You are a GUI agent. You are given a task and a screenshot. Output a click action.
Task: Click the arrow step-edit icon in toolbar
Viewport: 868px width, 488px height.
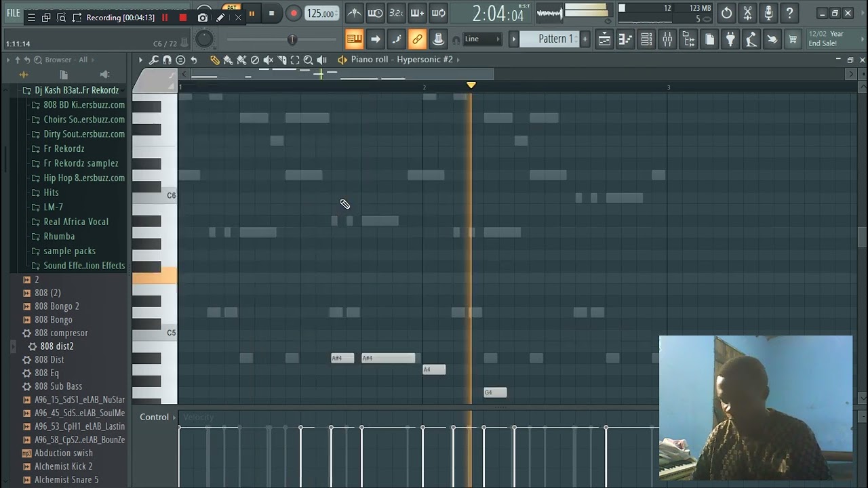pos(375,39)
